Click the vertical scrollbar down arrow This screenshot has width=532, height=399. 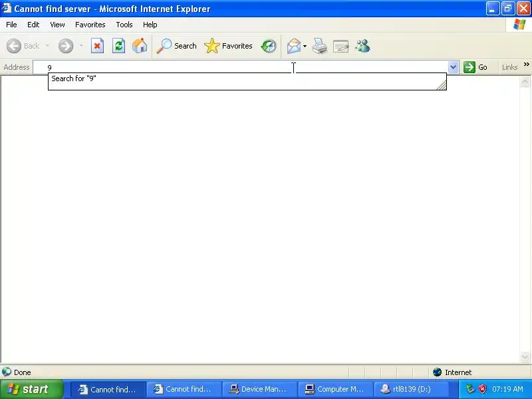525,357
